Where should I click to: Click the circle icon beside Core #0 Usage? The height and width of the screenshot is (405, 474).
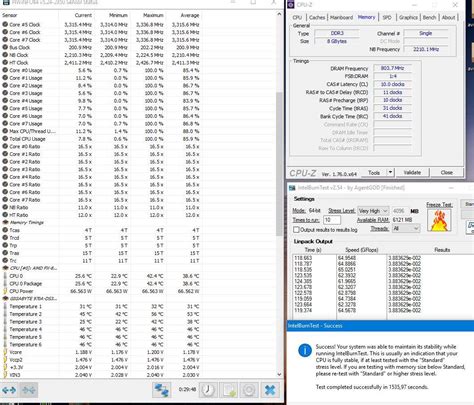pos(5,70)
